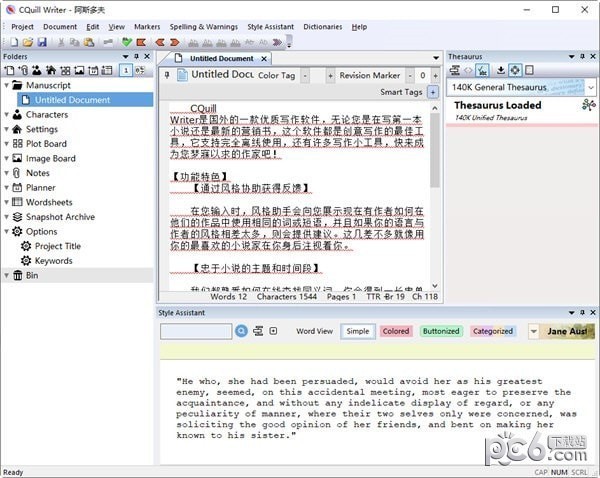
Task: Expand the Bin folder
Action: 7,276
